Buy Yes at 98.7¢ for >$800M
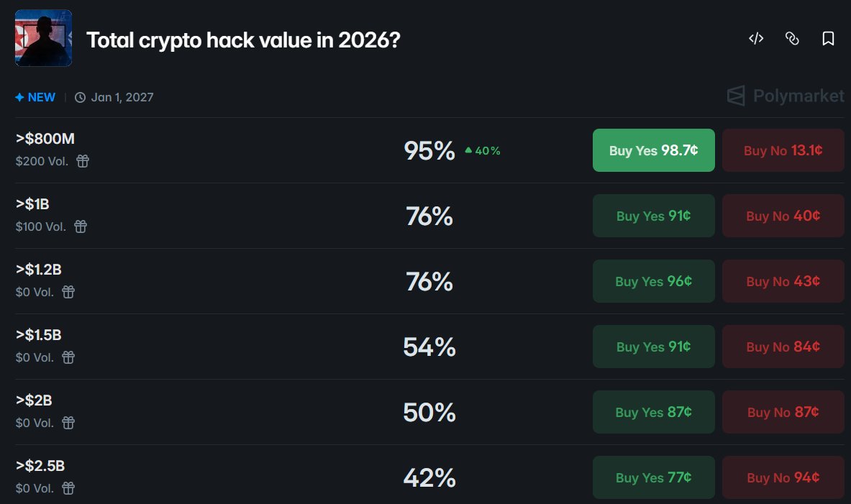851x504 pixels. (653, 150)
